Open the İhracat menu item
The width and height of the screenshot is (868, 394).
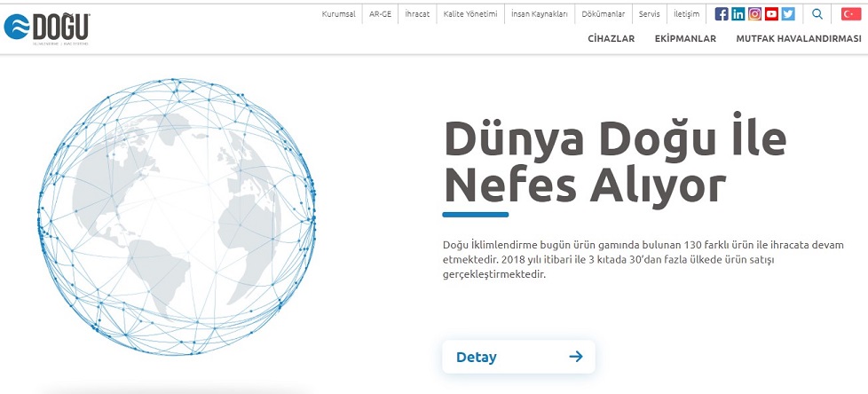417,14
